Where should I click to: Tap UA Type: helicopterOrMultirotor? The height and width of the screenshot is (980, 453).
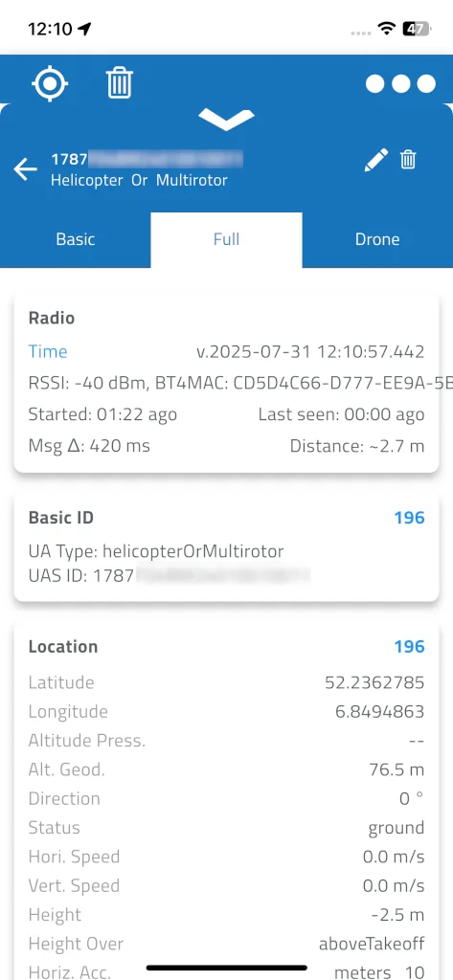[x=156, y=551]
